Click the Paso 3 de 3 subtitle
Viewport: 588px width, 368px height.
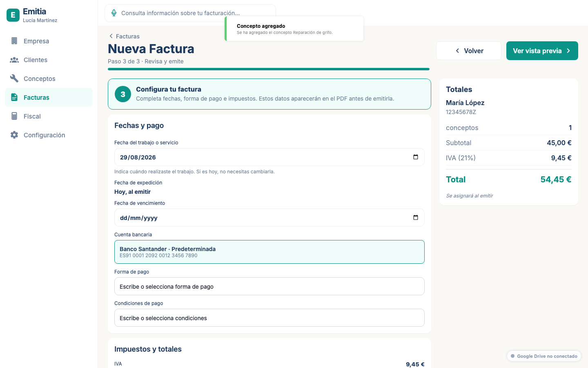(x=146, y=61)
